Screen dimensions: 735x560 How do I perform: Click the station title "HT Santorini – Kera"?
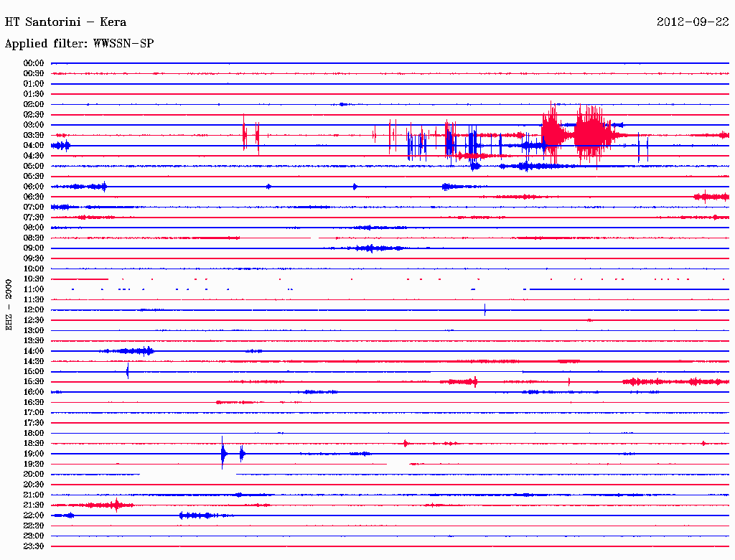click(65, 22)
